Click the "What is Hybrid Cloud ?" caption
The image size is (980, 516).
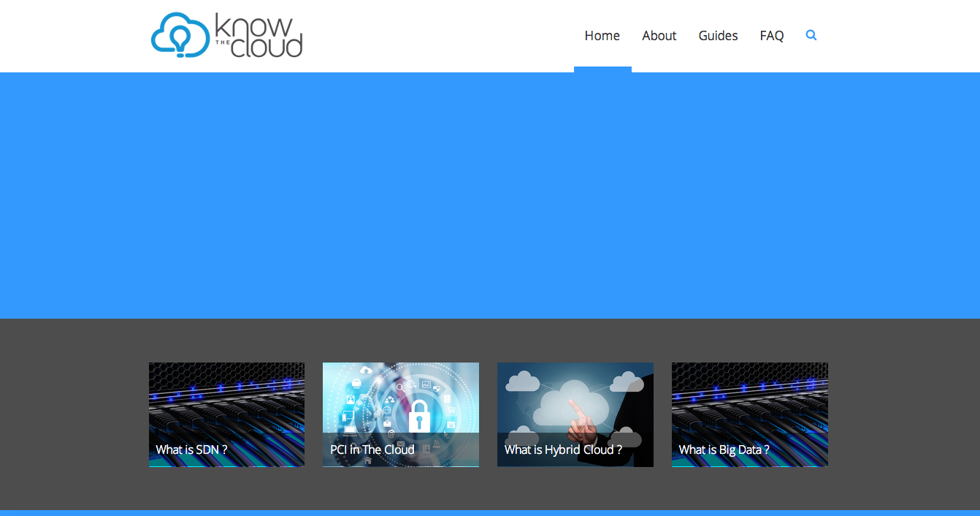pyautogui.click(x=563, y=449)
